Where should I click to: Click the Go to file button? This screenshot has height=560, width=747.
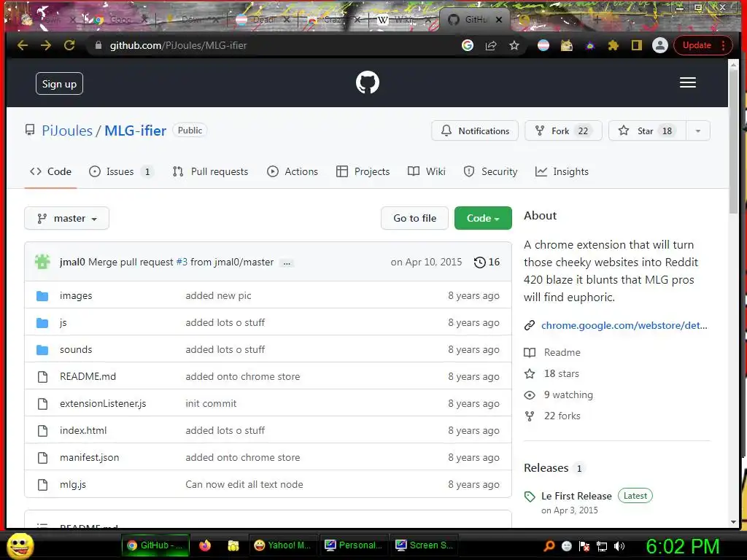[414, 218]
